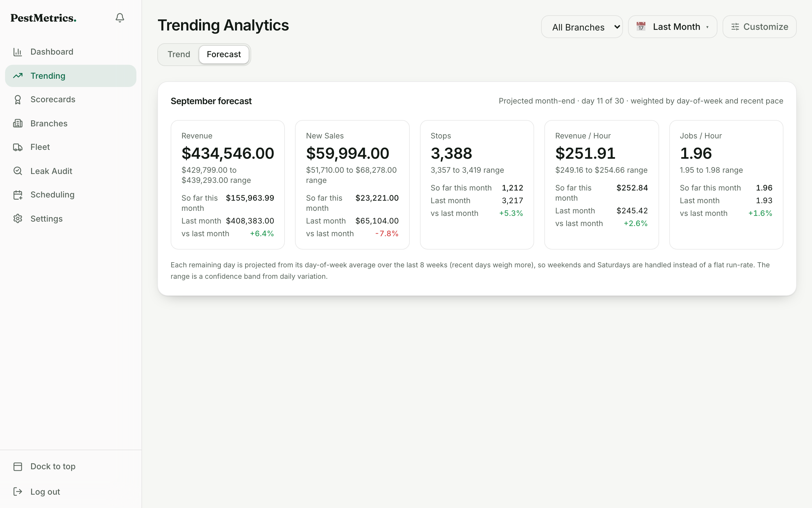This screenshot has height=508, width=812.
Task: Click the Stops card label
Action: click(441, 136)
